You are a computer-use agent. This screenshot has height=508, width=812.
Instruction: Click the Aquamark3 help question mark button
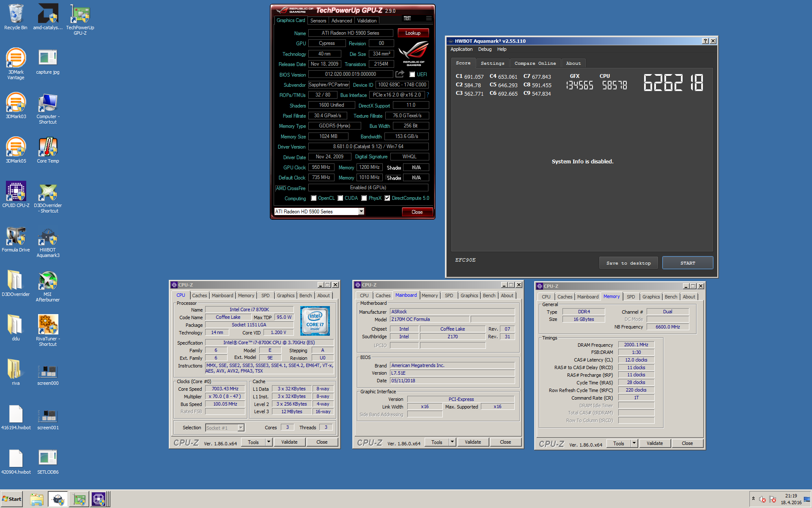click(705, 41)
